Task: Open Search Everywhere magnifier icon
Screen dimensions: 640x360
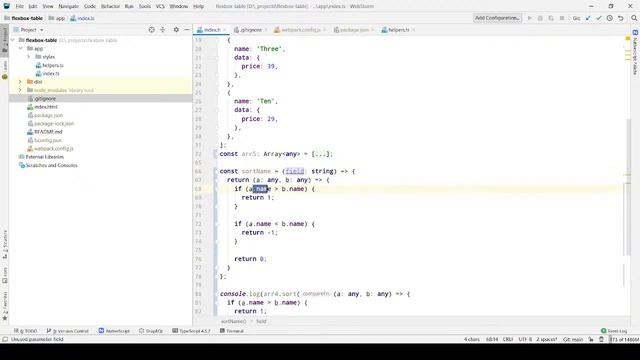Action: pyautogui.click(x=634, y=18)
